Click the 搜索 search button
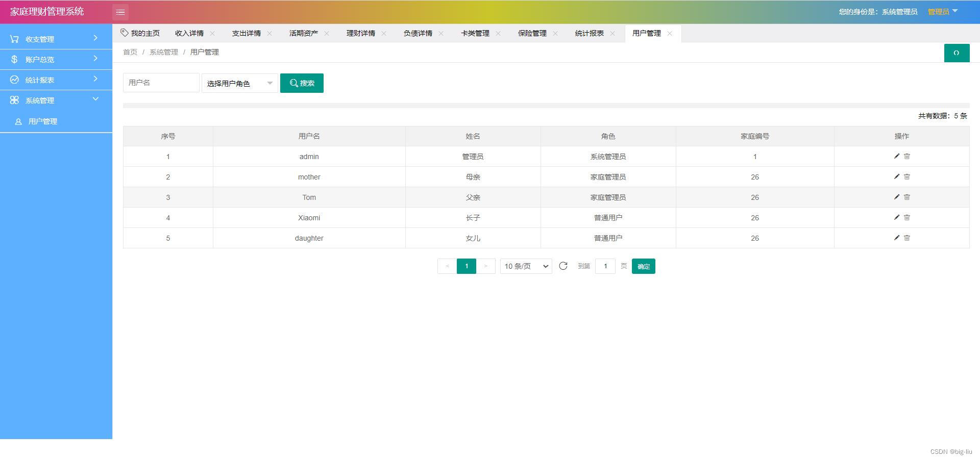Viewport: 980px width, 460px height. click(302, 83)
